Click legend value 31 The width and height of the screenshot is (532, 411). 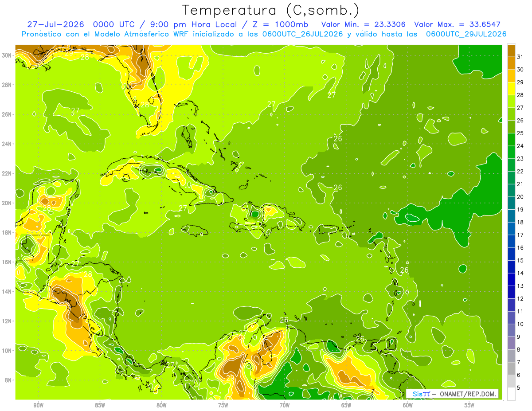(520, 57)
